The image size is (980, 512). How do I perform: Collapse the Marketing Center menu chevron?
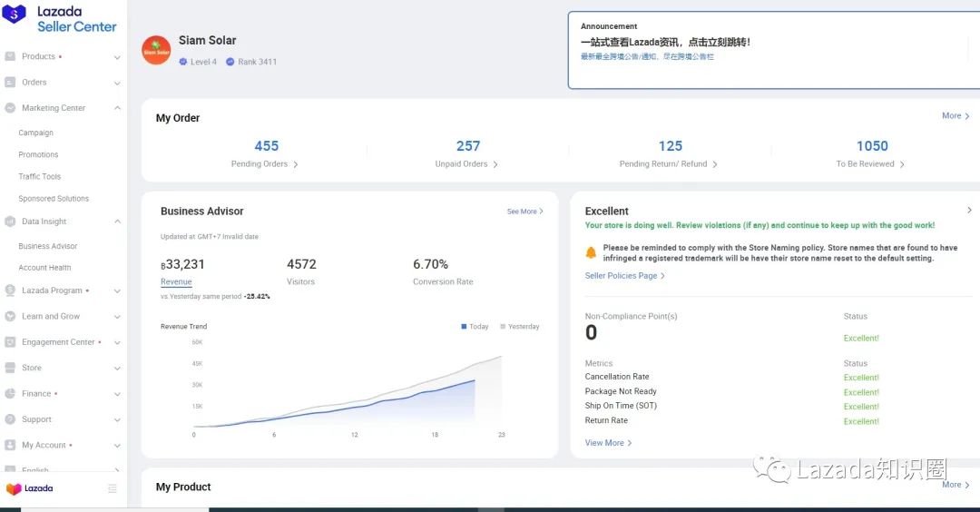[x=117, y=108]
